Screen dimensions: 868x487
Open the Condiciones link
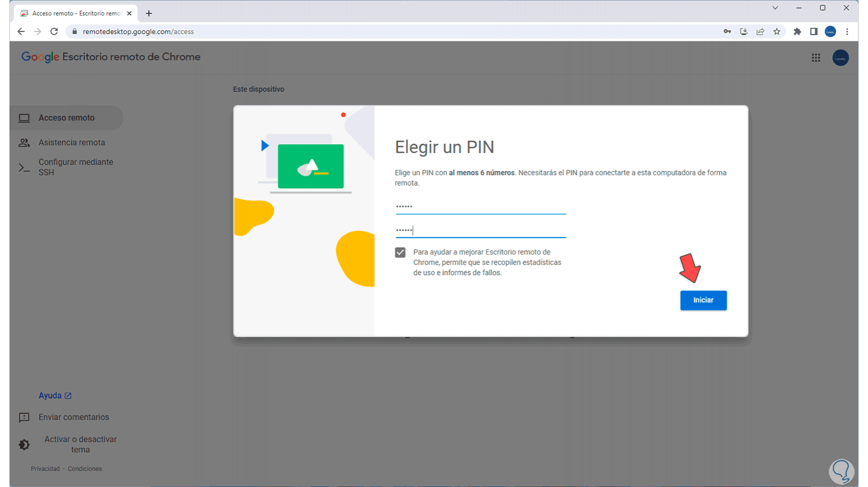[x=85, y=469]
